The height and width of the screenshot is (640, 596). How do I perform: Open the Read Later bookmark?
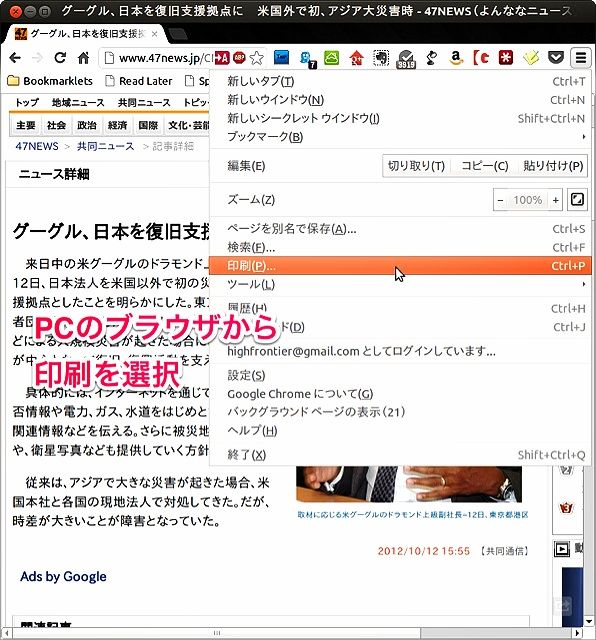(x=139, y=81)
